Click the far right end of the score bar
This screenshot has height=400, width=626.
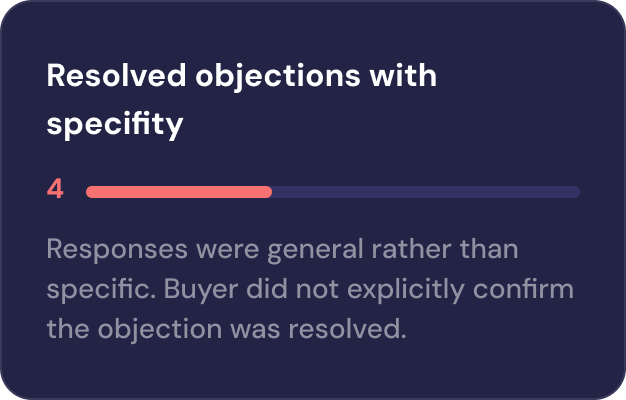click(x=575, y=191)
